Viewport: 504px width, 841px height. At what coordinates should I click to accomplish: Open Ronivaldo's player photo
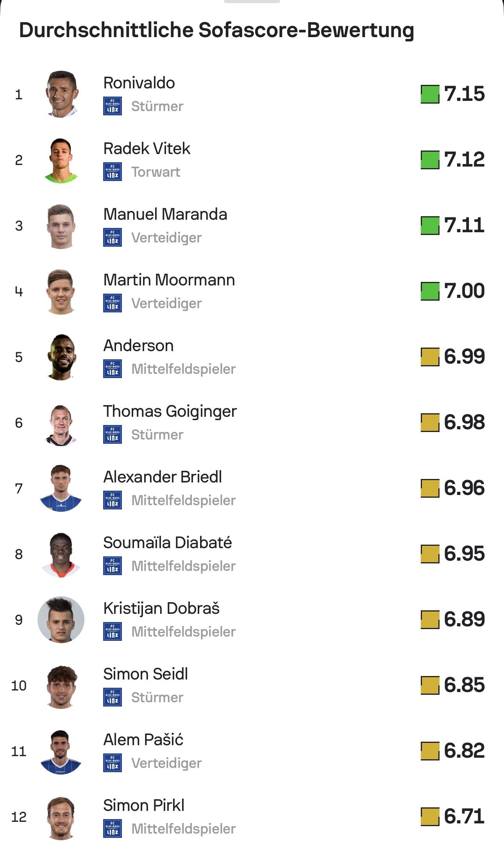tap(61, 94)
